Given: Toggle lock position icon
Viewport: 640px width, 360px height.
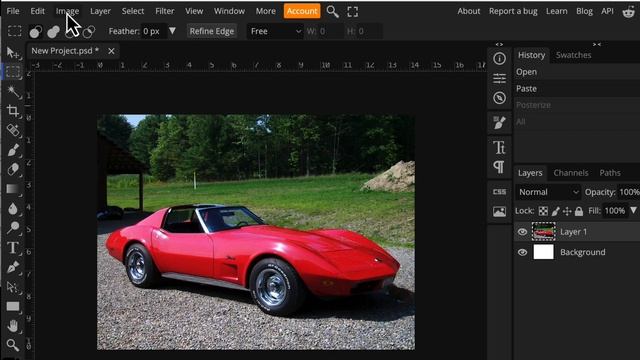Looking at the screenshot, I should click(567, 211).
